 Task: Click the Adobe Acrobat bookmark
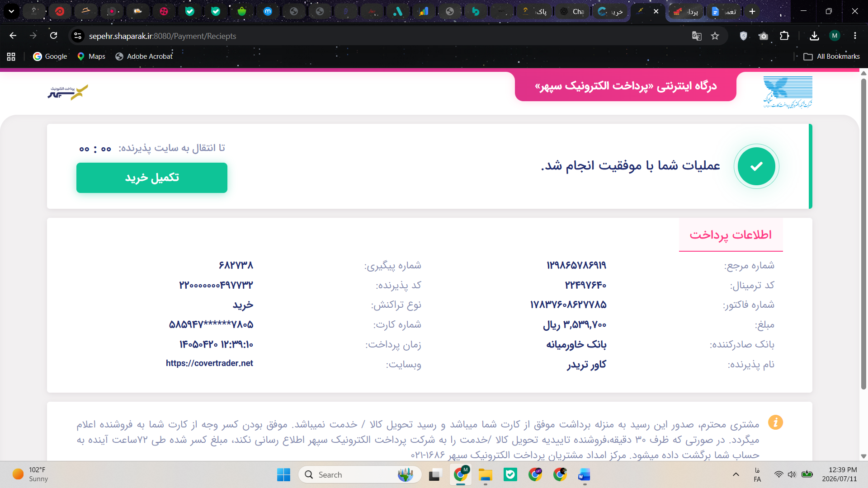[144, 56]
